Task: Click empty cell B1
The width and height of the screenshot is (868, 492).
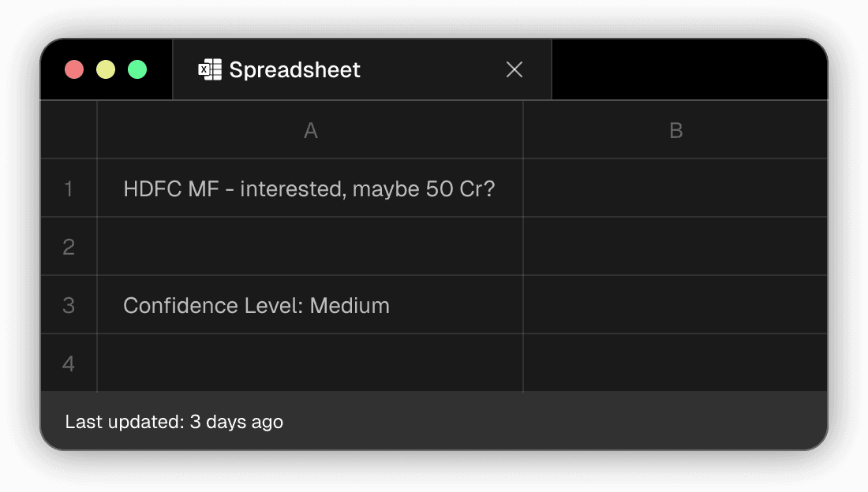Action: coord(675,188)
